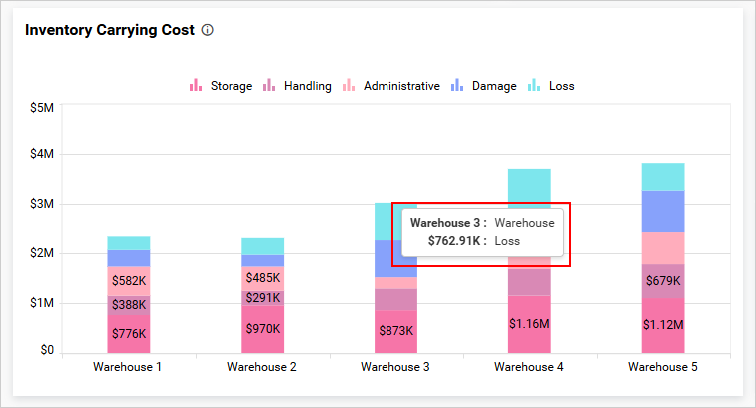Click the Warehouse 3 x-axis label

pyautogui.click(x=395, y=367)
